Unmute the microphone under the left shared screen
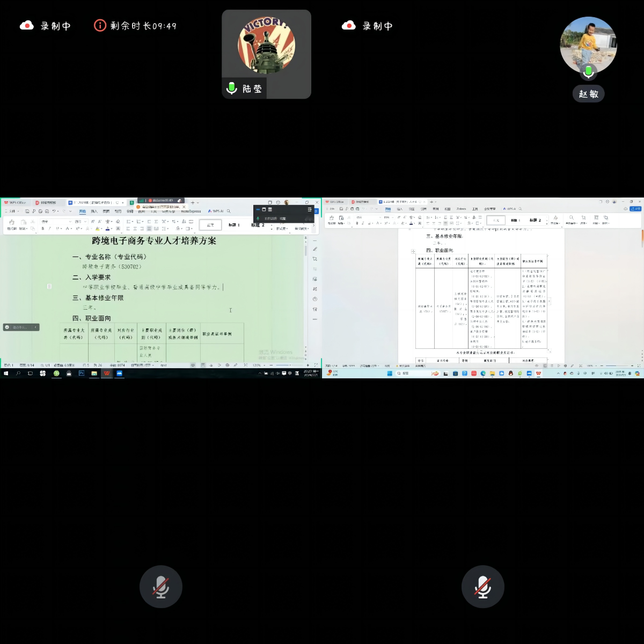Viewport: 644px width, 644px height. point(160,587)
